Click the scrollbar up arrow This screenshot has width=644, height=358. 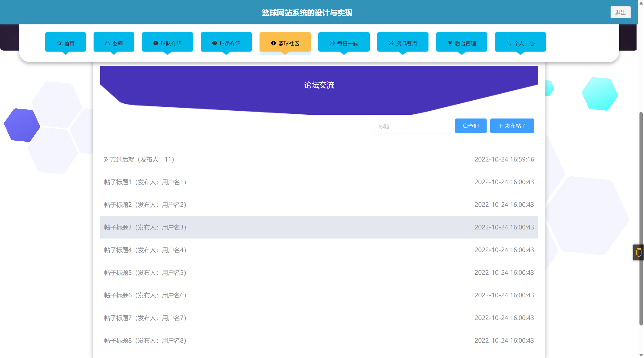point(641,3)
